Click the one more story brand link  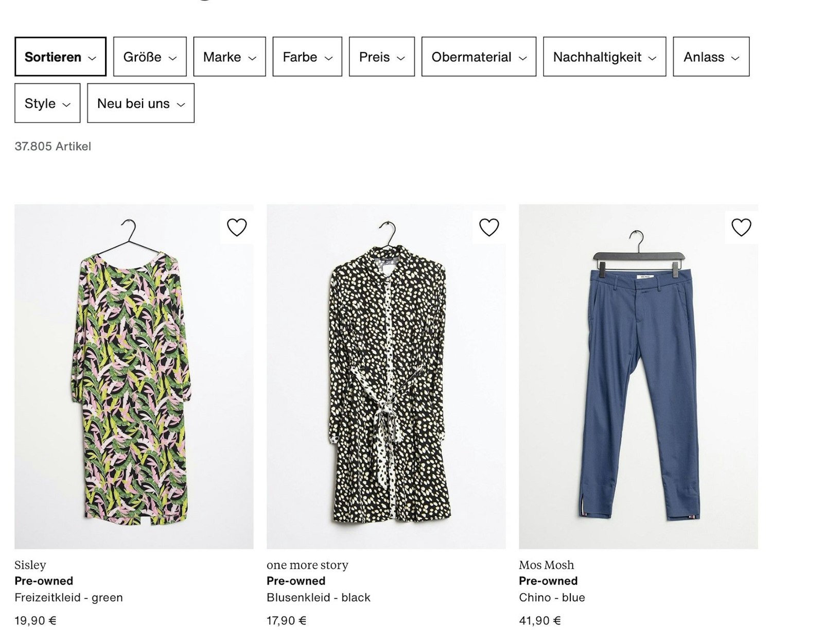(x=307, y=565)
